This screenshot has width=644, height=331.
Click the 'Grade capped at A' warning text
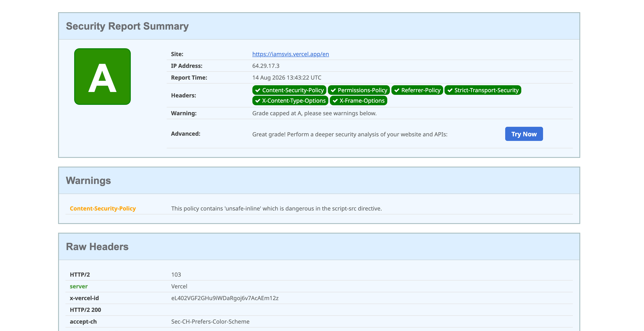[x=314, y=113]
